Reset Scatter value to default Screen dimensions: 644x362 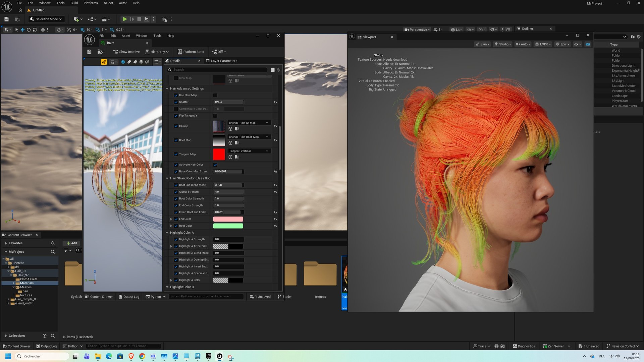[x=275, y=102]
